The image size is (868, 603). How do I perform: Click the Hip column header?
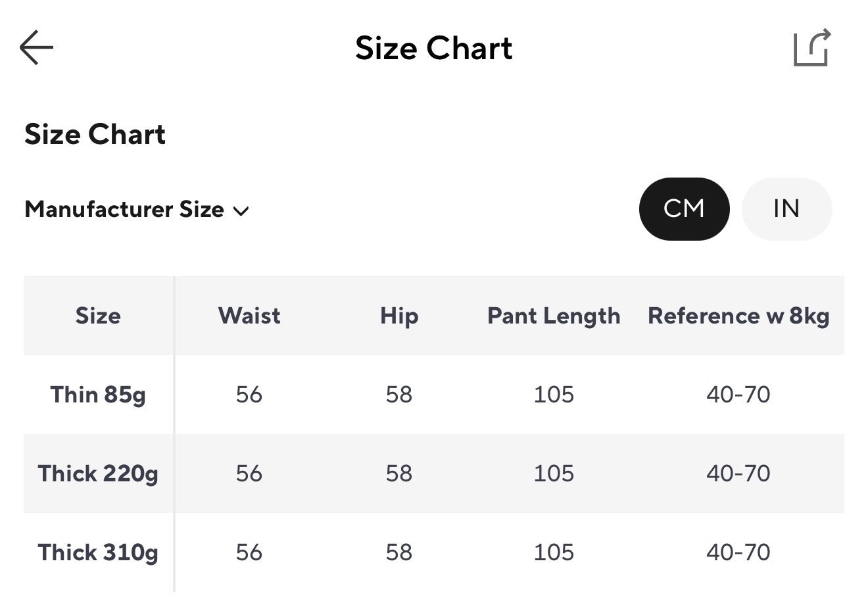(398, 316)
